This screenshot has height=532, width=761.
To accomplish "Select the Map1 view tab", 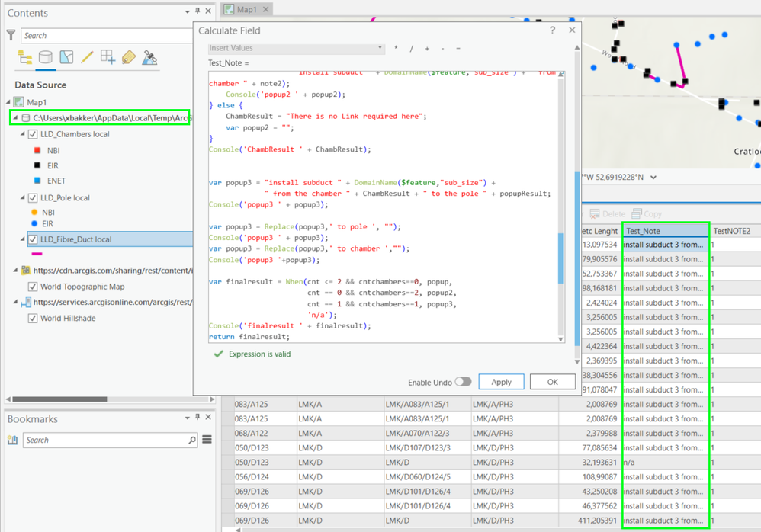I will tap(246, 9).
